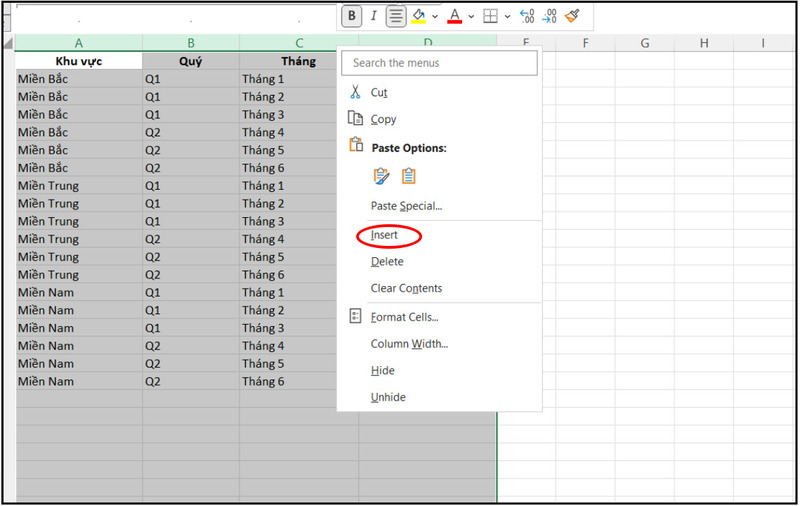The height and width of the screenshot is (506, 800).
Task: Open borders dropdown arrow
Action: coord(507,16)
